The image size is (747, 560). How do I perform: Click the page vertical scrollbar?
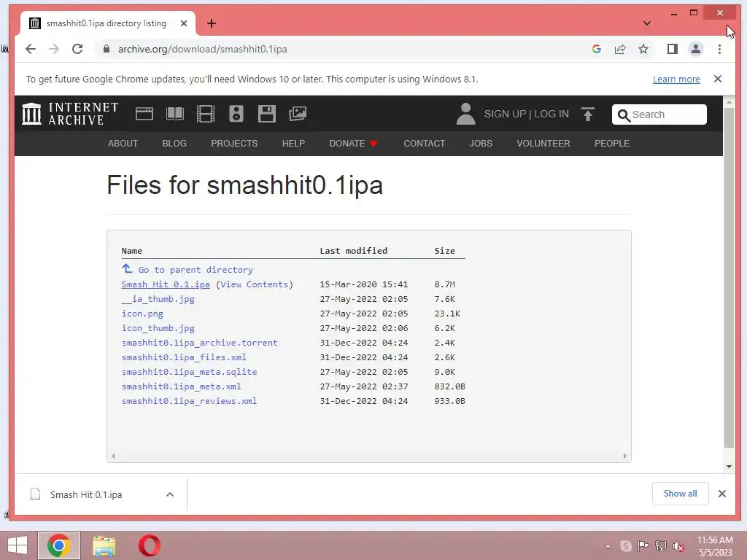point(729,278)
